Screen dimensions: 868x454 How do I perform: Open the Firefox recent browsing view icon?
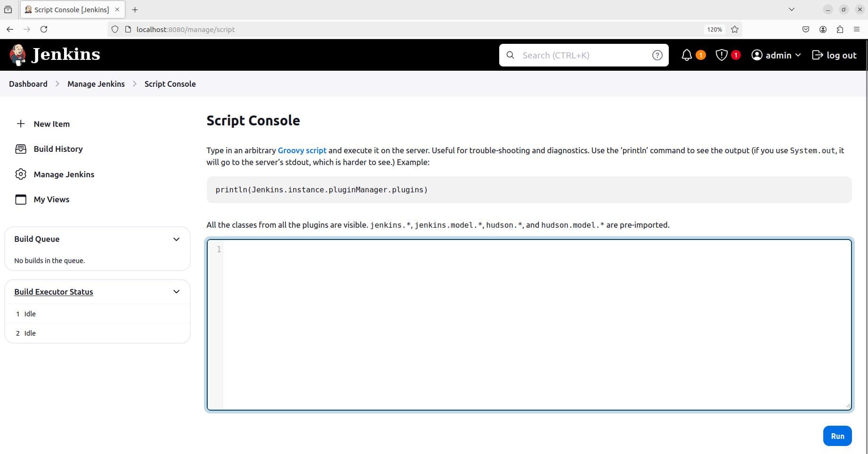click(8, 9)
